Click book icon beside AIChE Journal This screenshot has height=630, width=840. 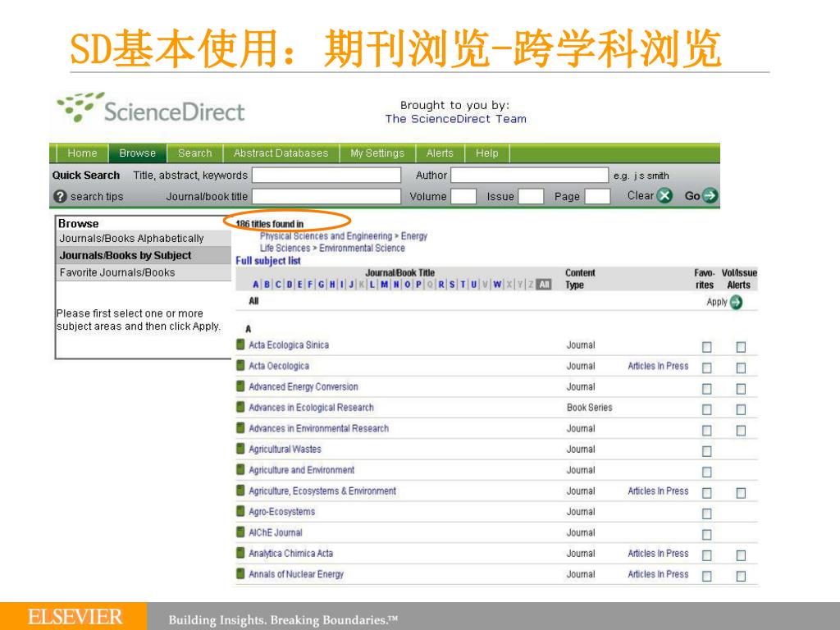(240, 532)
